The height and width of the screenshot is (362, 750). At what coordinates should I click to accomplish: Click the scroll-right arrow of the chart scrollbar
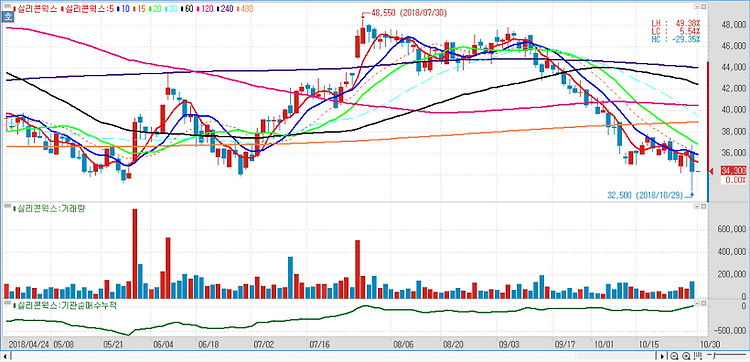[662, 356]
